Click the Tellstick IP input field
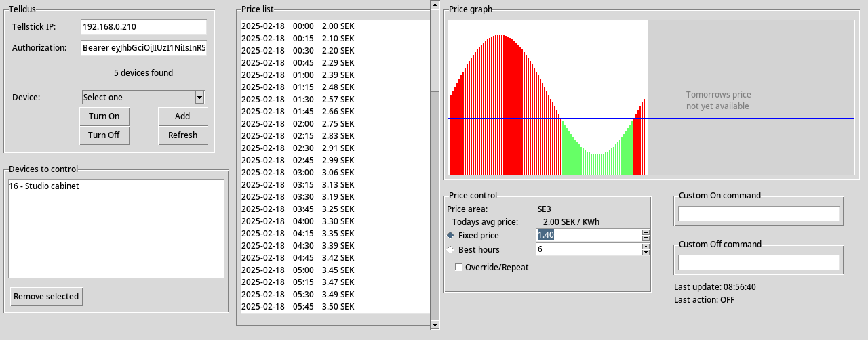This screenshot has height=340, width=868. click(x=143, y=26)
